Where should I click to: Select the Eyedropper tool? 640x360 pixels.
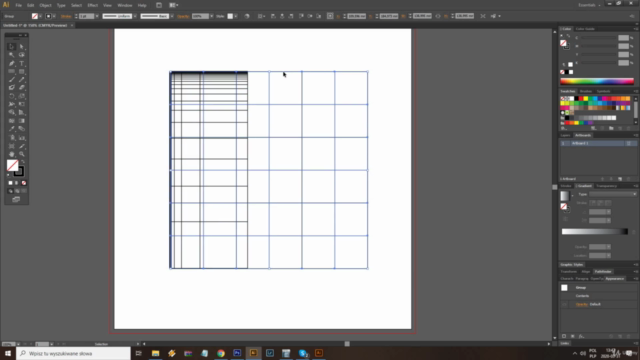(x=11, y=129)
